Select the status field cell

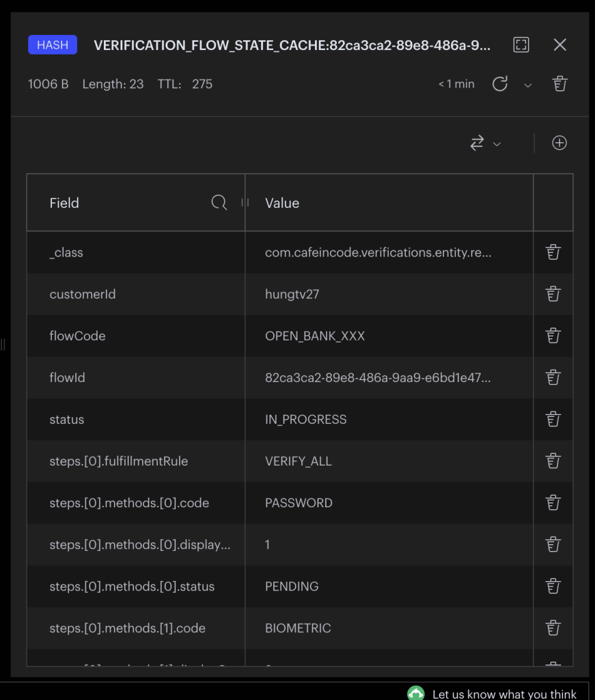pos(135,419)
